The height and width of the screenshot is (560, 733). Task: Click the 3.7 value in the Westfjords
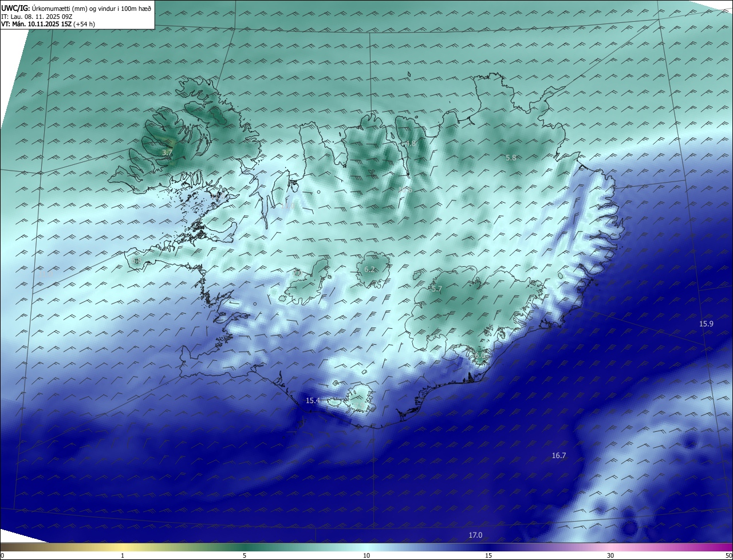(167, 153)
